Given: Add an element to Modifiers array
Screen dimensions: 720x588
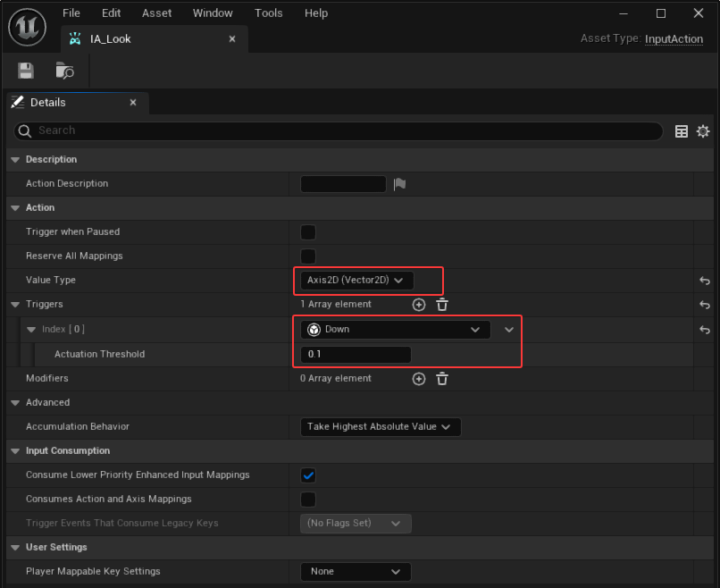Looking at the screenshot, I should (x=419, y=379).
